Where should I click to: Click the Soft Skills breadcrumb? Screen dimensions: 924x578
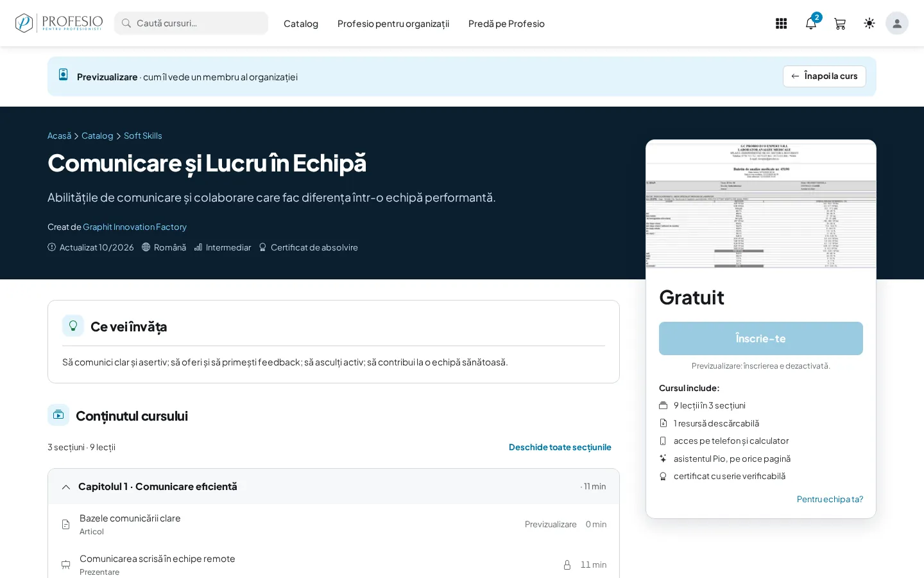pos(143,136)
